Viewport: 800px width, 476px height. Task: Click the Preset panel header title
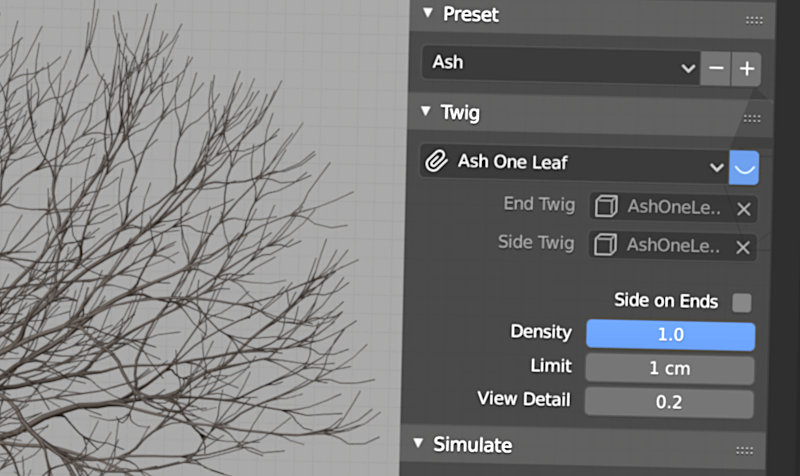tap(470, 14)
